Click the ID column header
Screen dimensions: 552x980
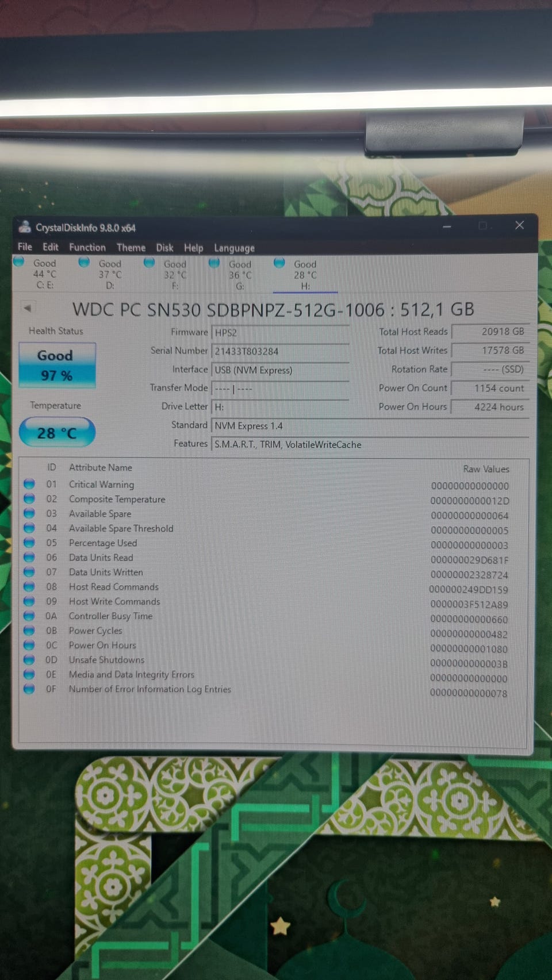pyautogui.click(x=52, y=467)
